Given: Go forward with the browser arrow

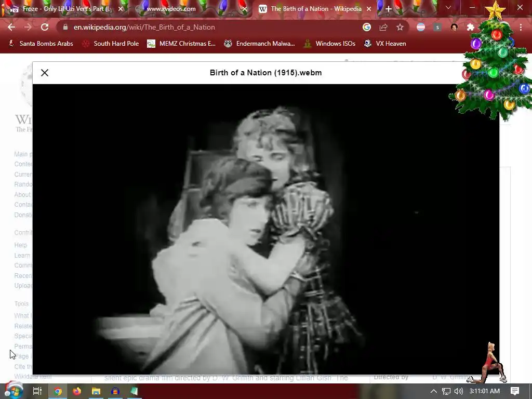Looking at the screenshot, I should [x=28, y=27].
